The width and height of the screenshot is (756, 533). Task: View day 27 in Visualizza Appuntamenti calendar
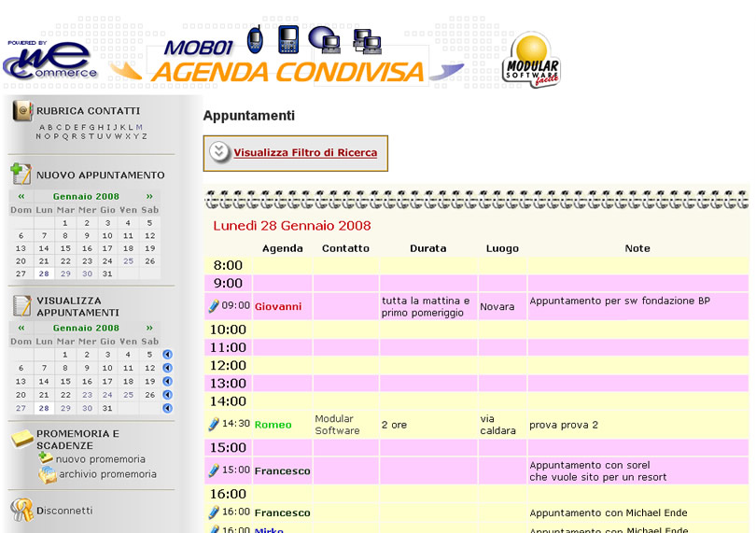point(21,408)
